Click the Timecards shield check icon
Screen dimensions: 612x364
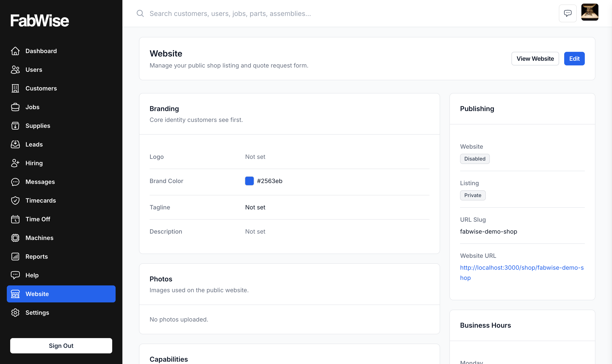coord(15,200)
